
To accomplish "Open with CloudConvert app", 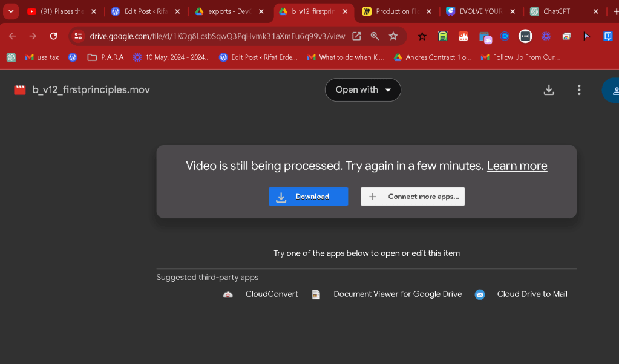I will [272, 294].
